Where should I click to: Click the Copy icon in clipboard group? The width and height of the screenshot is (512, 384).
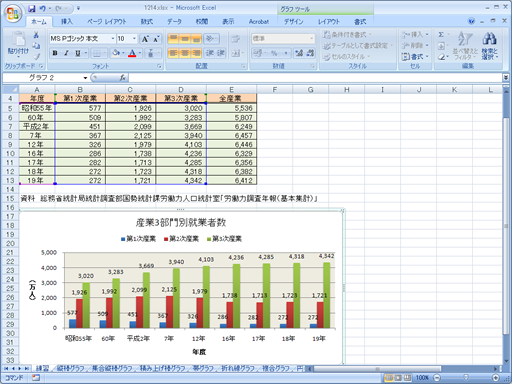pos(36,46)
